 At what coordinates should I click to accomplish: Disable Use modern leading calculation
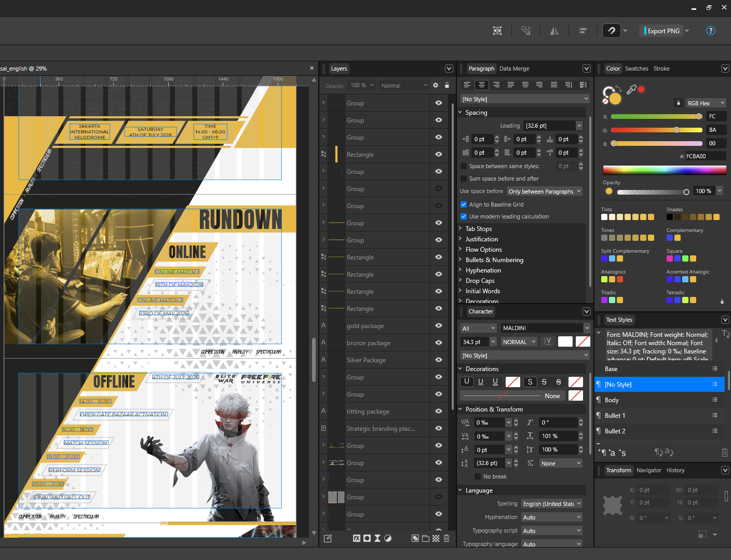pos(464,216)
